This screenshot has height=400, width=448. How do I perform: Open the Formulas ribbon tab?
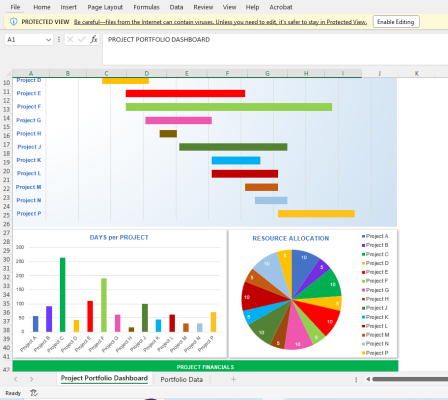click(x=146, y=7)
